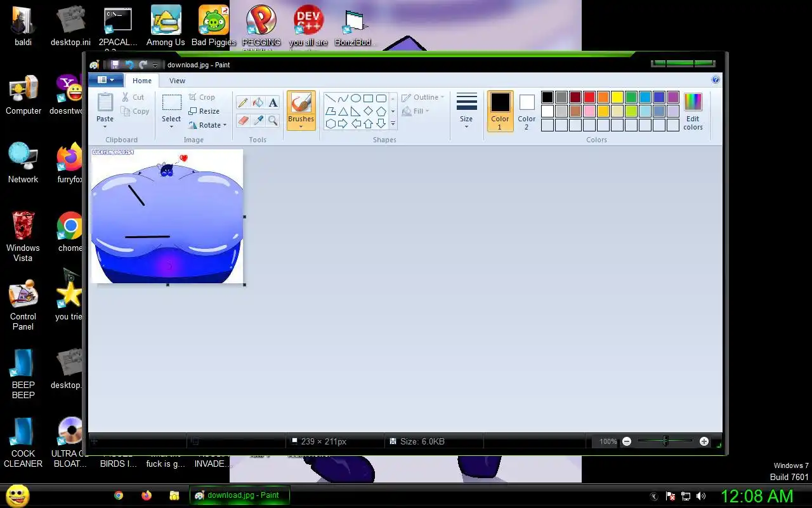Screen dimensions: 812x508
Task: Click the Resize button
Action: click(x=204, y=111)
